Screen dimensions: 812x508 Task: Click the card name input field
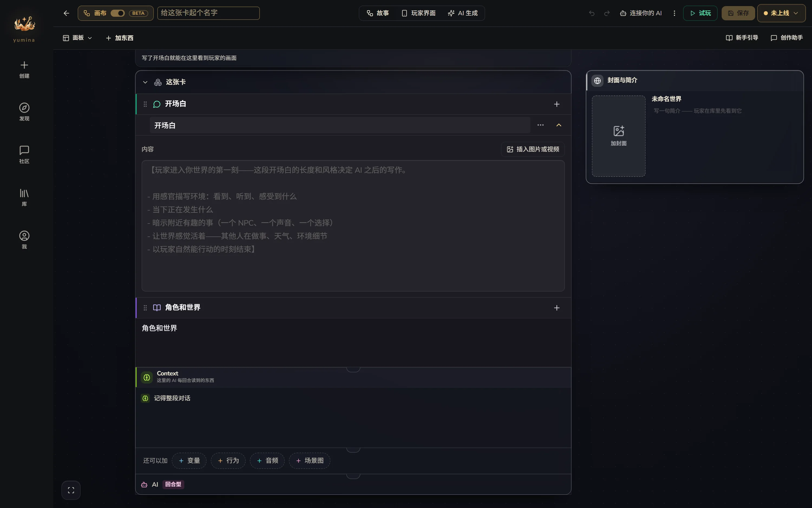coord(208,13)
